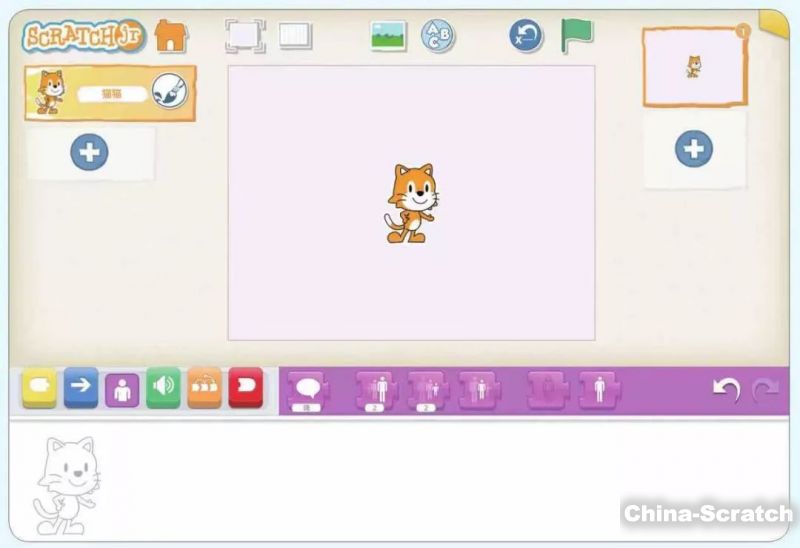
Task: Reset characters to starting positions
Action: (525, 36)
